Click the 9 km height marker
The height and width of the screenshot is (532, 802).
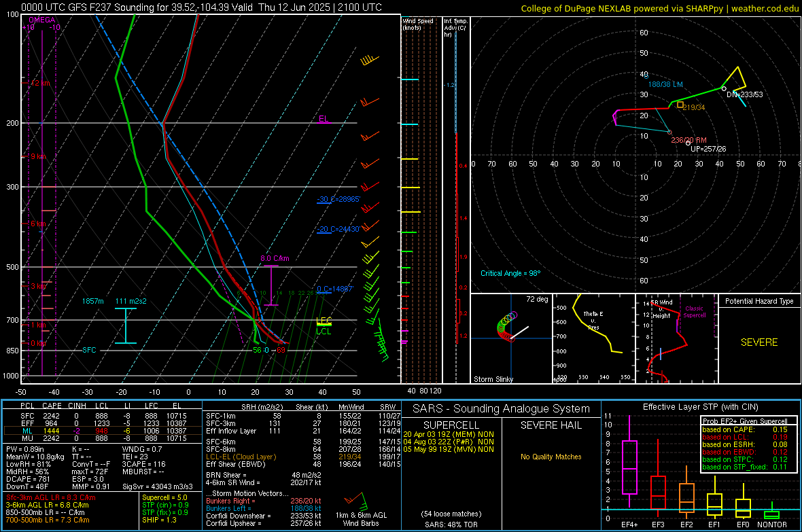click(x=38, y=156)
